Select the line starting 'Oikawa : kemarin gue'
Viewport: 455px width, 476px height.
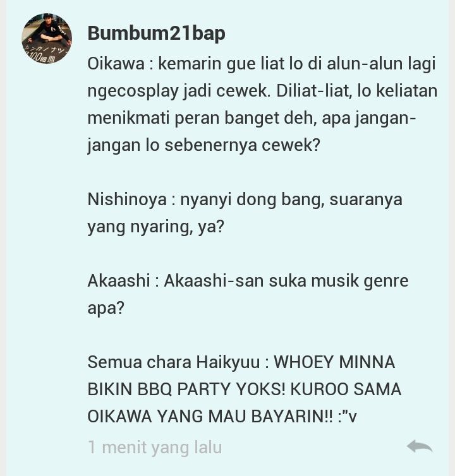click(x=262, y=64)
